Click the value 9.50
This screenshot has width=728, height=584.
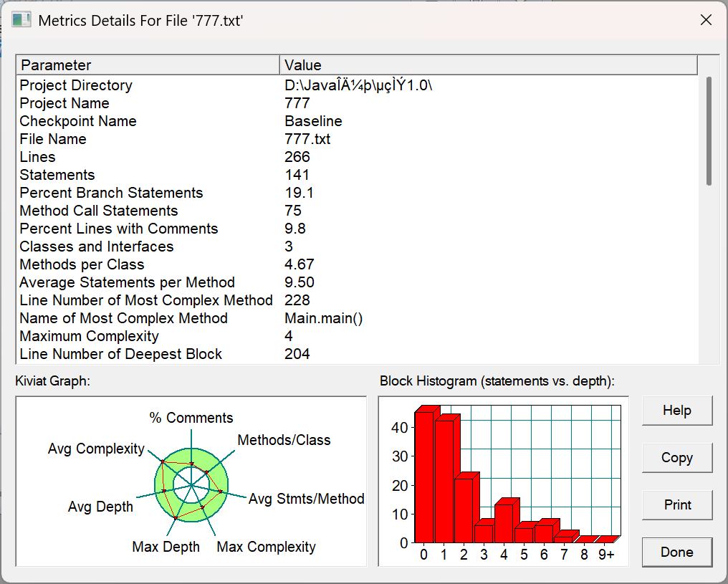300,282
